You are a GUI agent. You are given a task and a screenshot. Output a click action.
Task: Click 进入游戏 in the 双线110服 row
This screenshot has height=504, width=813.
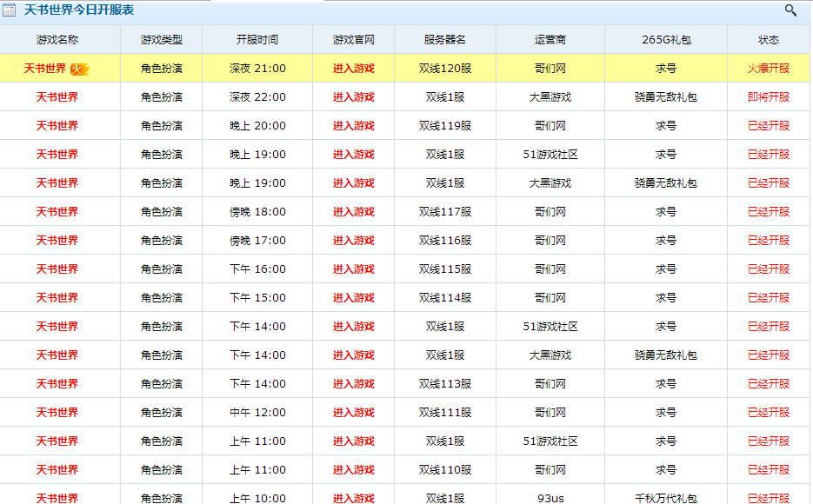pyautogui.click(x=353, y=470)
